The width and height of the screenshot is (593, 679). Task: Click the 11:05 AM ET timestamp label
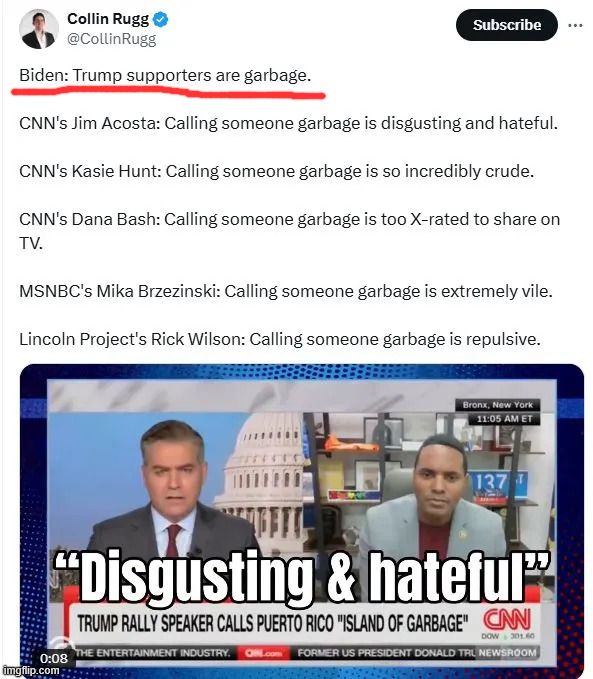coord(504,419)
